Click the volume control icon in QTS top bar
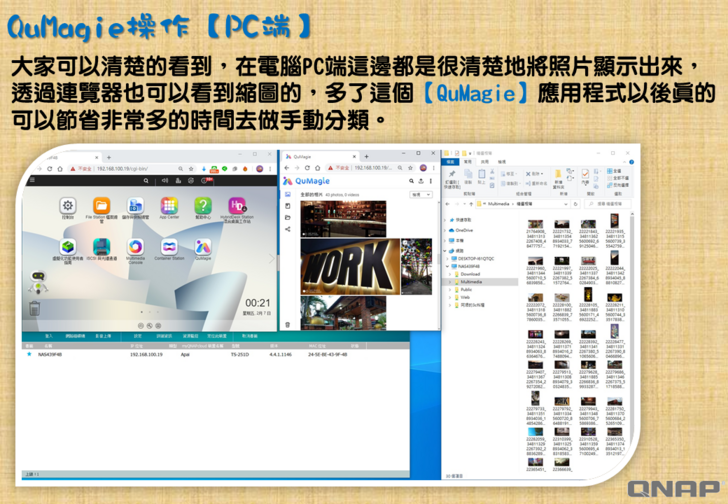 (165, 181)
